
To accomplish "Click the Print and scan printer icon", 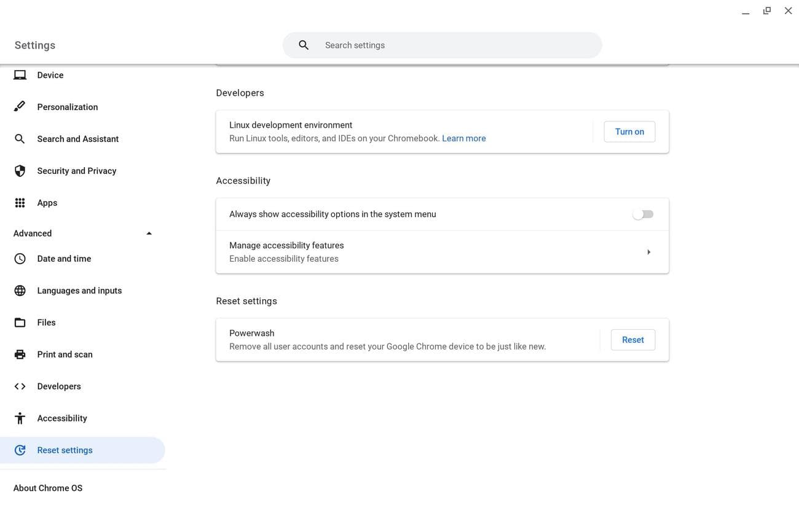I will tap(20, 354).
